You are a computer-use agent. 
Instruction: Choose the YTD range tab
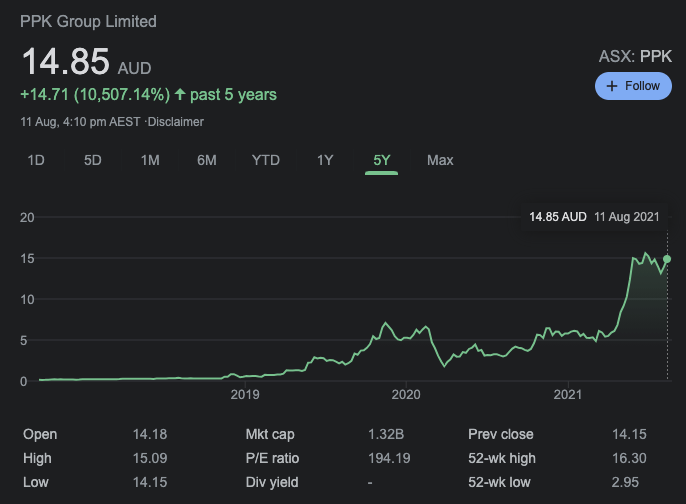coord(266,160)
